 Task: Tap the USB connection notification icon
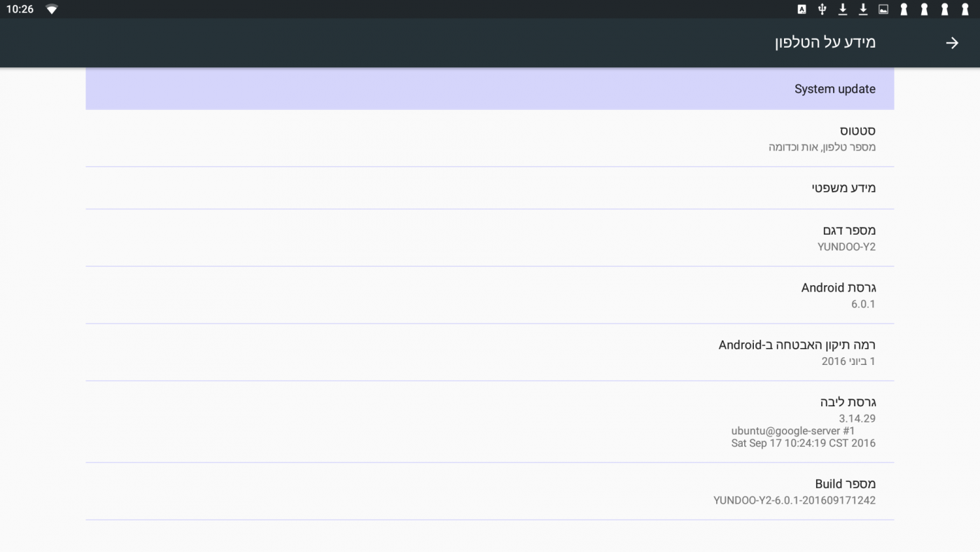[822, 9]
